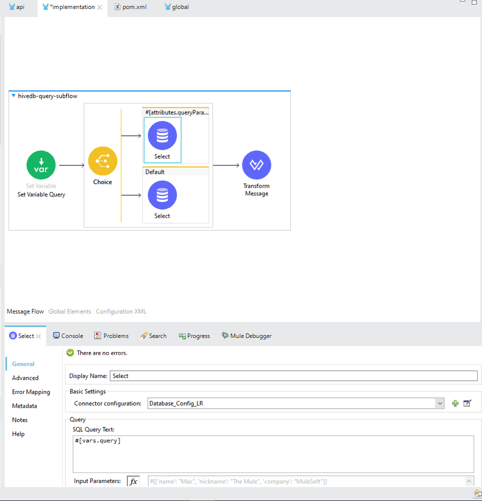Select the yellow Choice router icon

[103, 161]
